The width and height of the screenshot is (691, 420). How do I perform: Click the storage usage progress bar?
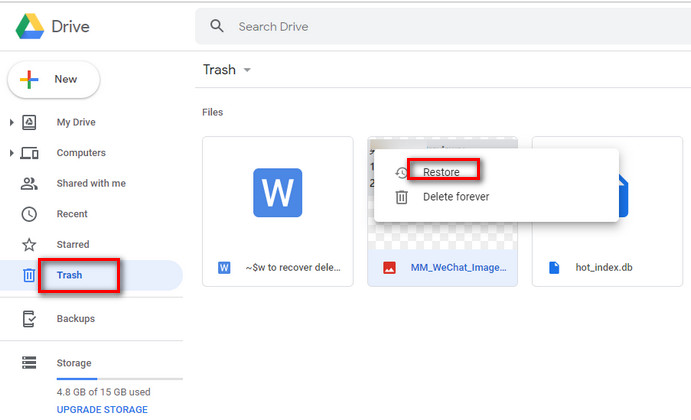(119, 380)
